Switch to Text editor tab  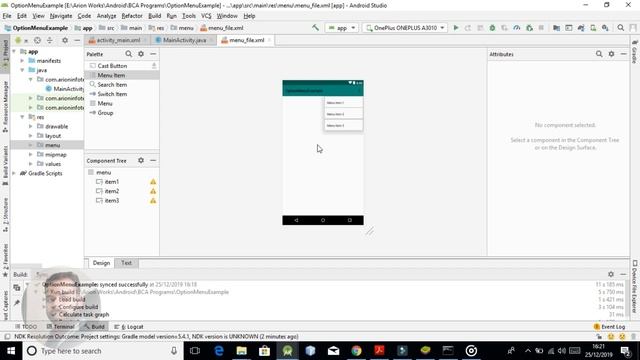pyautogui.click(x=126, y=263)
